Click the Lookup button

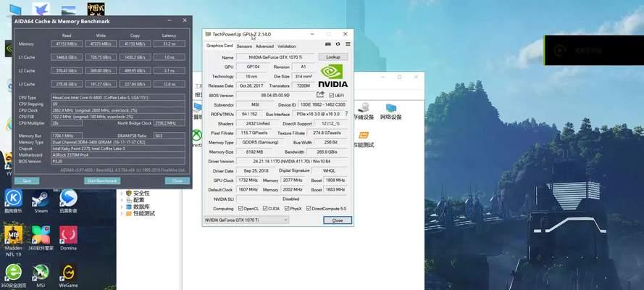(333, 57)
